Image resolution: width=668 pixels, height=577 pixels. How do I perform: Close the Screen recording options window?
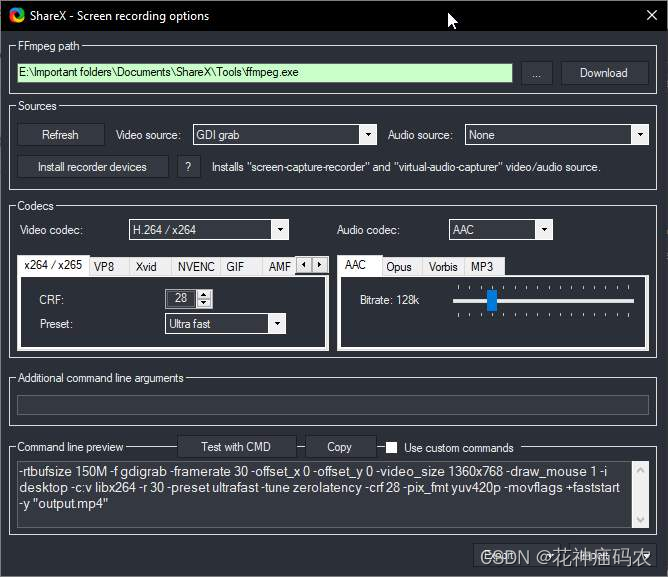[x=651, y=15]
